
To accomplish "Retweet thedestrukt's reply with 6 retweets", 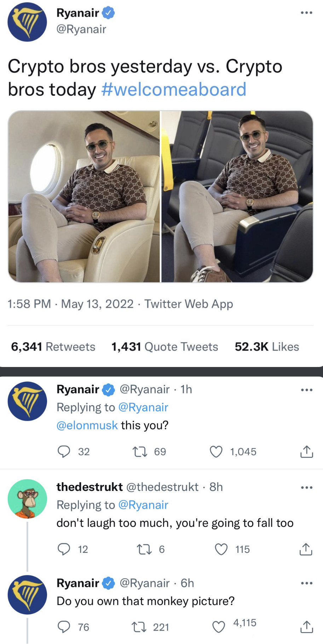I will (143, 549).
